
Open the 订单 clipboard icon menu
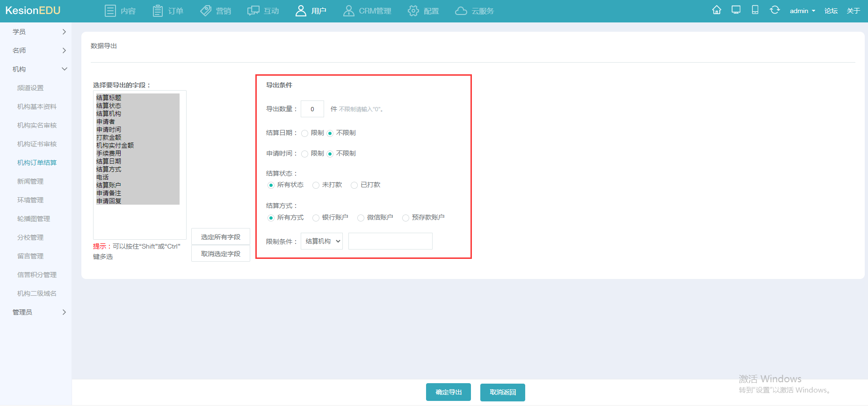point(168,11)
